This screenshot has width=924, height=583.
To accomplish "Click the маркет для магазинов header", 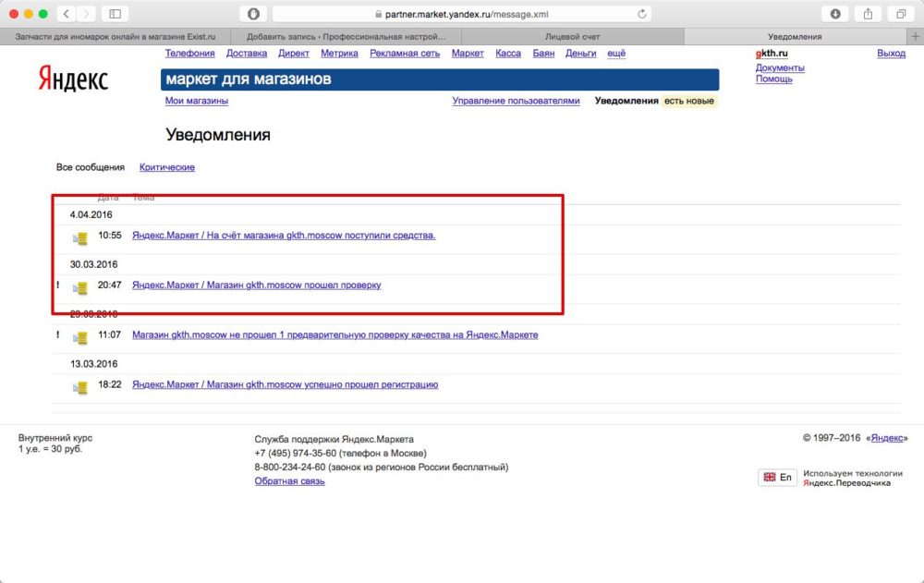I will point(440,79).
